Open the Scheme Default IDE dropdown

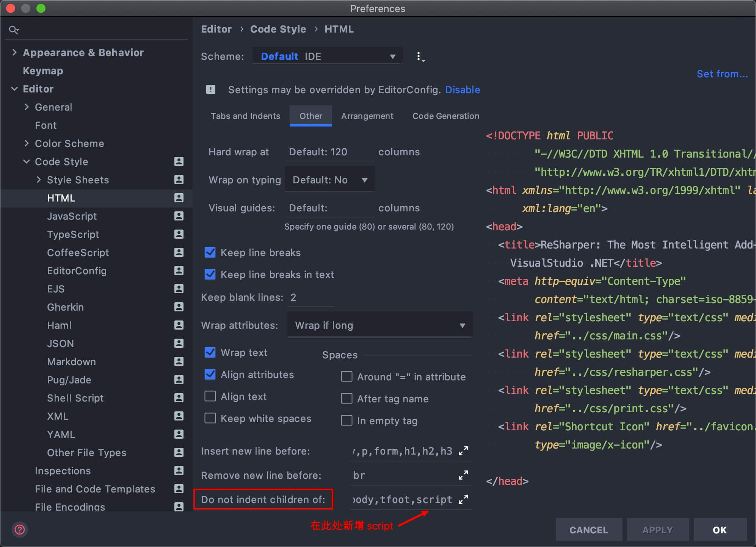click(328, 56)
